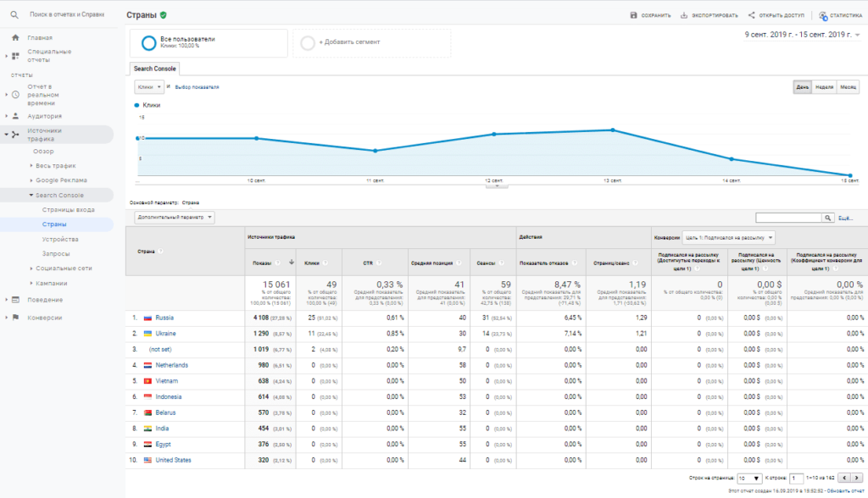Switch chart granularity to Месяц
868x498 pixels.
(849, 86)
